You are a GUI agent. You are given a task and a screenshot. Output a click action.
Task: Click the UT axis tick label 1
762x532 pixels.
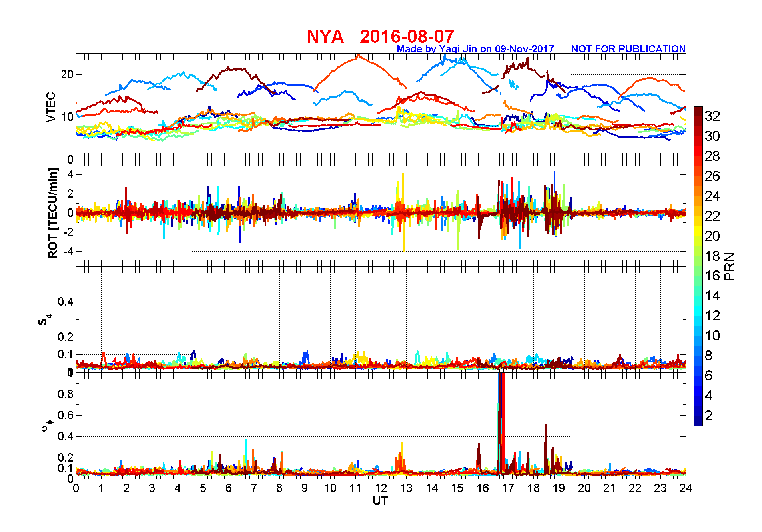[x=101, y=488]
